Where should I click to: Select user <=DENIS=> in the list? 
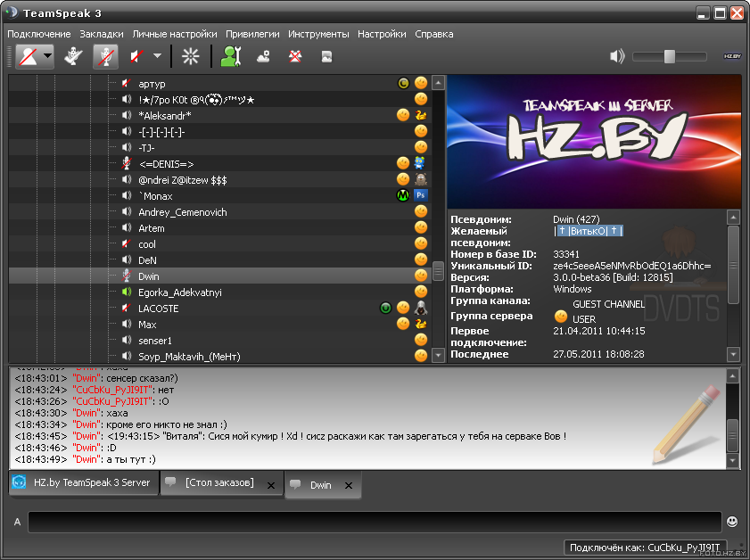tap(166, 164)
